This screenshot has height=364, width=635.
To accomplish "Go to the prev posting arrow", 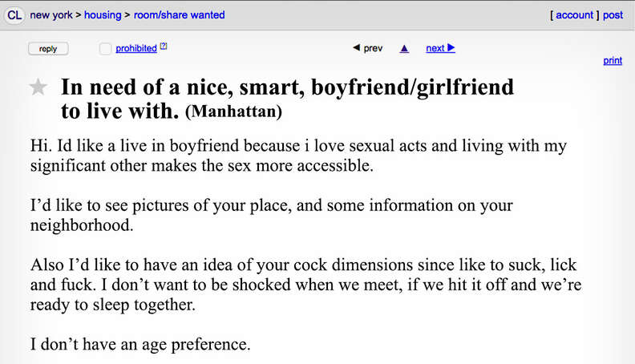I will pyautogui.click(x=368, y=49).
